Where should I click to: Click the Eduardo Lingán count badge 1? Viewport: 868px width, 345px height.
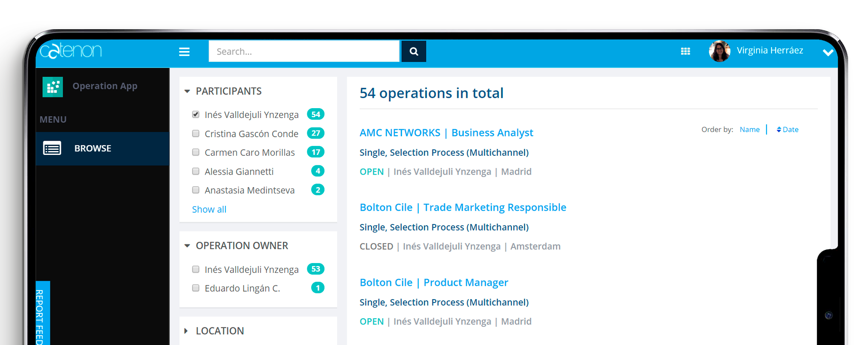318,287
